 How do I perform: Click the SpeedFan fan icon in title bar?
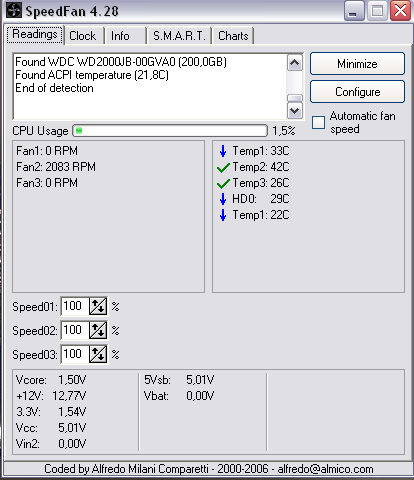coord(14,11)
